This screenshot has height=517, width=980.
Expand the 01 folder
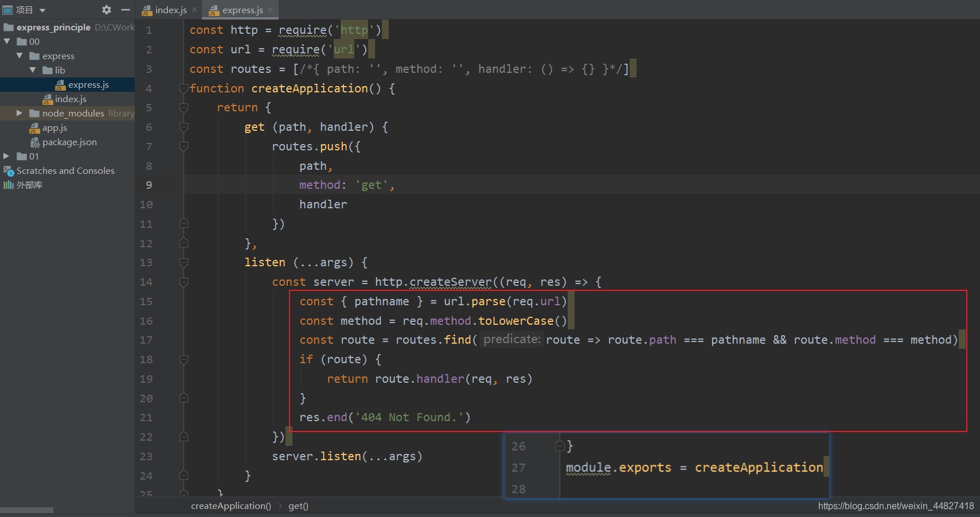7,156
